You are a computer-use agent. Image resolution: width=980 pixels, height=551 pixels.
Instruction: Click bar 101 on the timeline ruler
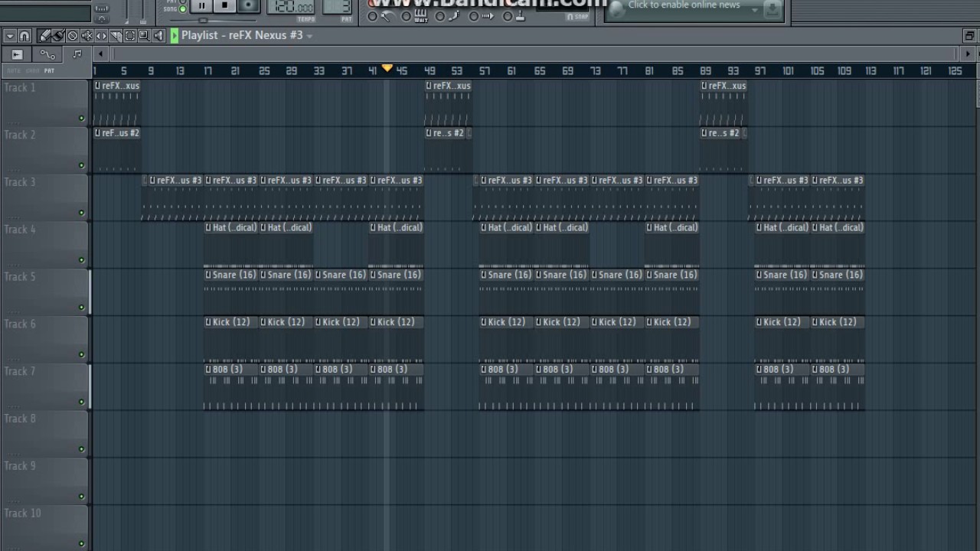click(788, 70)
